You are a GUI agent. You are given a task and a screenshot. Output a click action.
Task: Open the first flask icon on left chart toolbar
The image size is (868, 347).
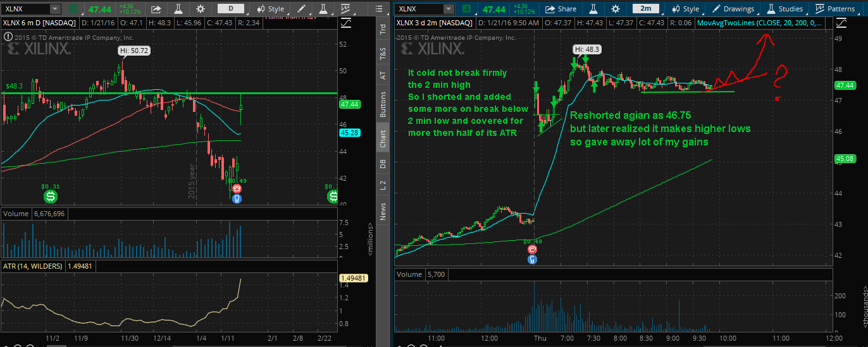179,9
